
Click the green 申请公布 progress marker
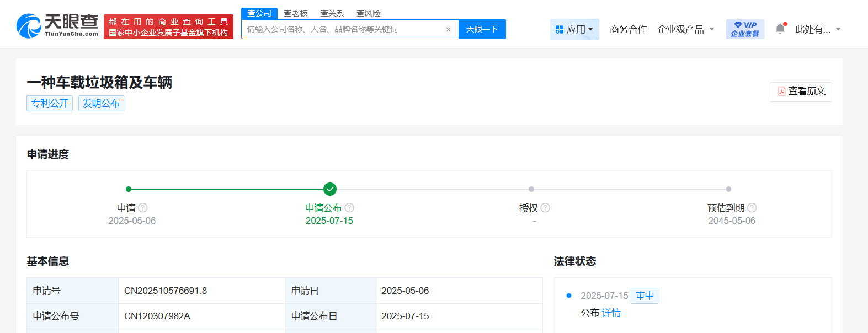[330, 189]
